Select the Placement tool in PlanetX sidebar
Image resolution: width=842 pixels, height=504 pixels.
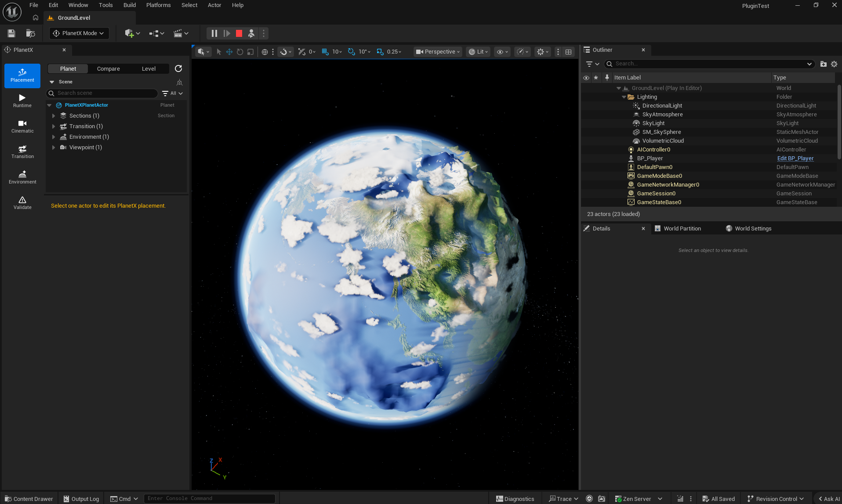(22, 76)
